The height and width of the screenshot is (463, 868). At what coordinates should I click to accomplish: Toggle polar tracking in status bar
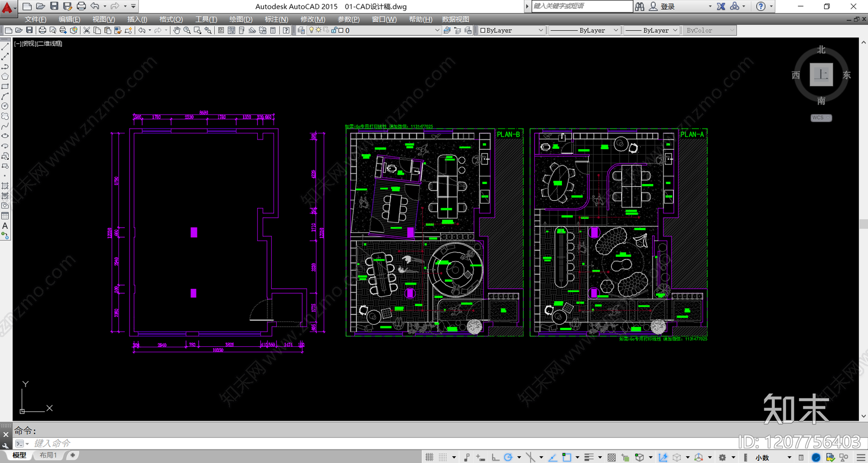(508, 458)
